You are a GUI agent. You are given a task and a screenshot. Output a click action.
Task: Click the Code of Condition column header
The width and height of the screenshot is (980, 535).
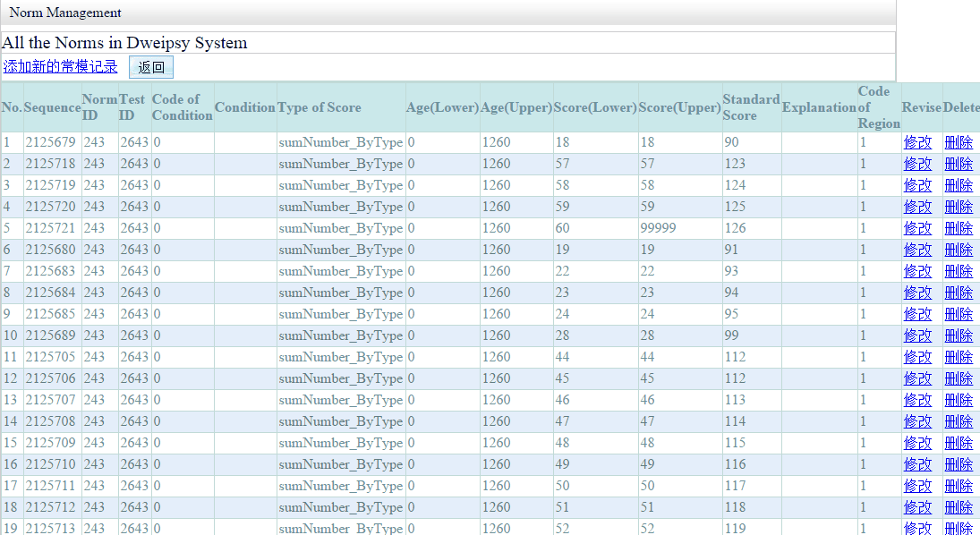pos(183,107)
